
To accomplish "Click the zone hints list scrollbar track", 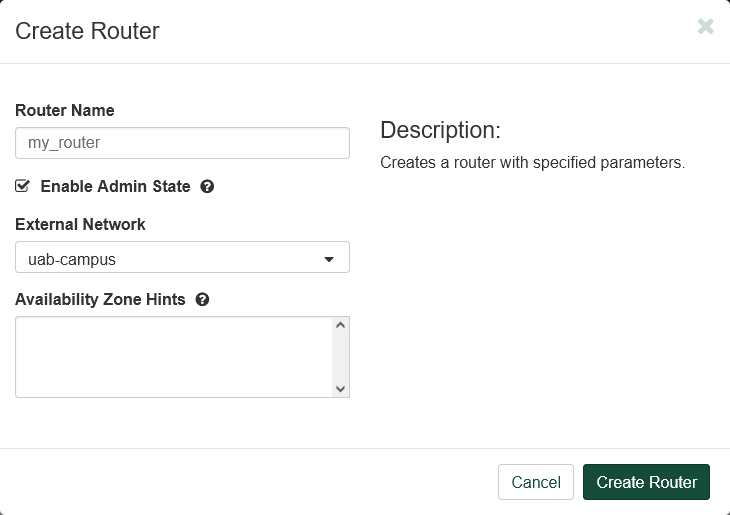I will coord(340,357).
